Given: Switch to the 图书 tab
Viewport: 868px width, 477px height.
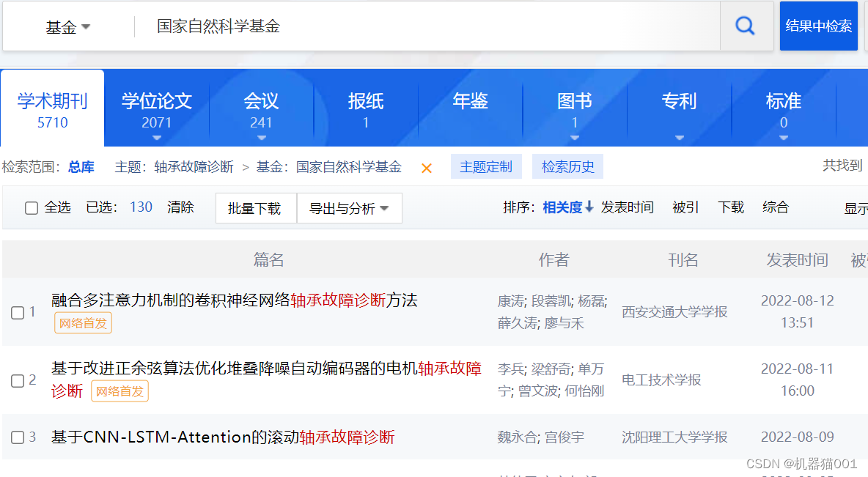Looking at the screenshot, I should [575, 109].
